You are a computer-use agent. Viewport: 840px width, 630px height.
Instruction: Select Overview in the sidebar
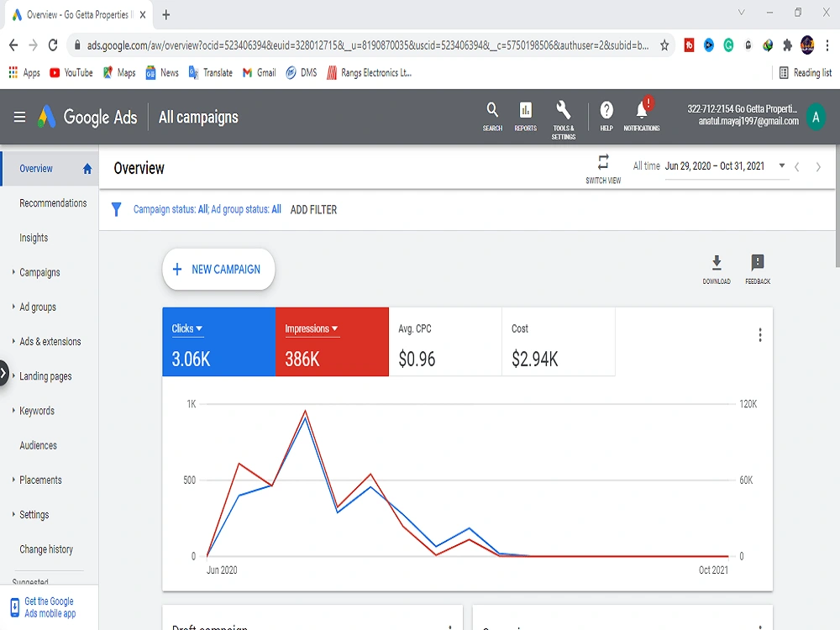[36, 169]
